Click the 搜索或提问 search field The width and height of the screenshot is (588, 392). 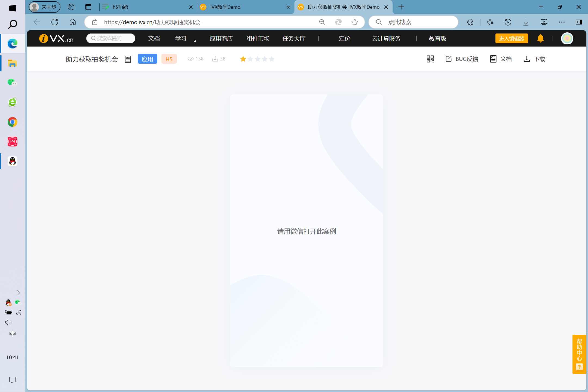click(x=111, y=38)
